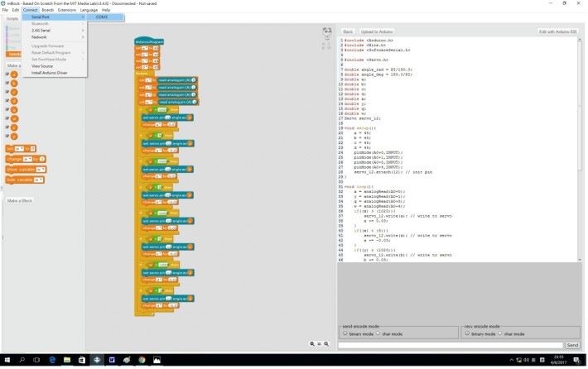This screenshot has width=588, height=369.
Task: Expand the Network submenu
Action: (x=55, y=37)
